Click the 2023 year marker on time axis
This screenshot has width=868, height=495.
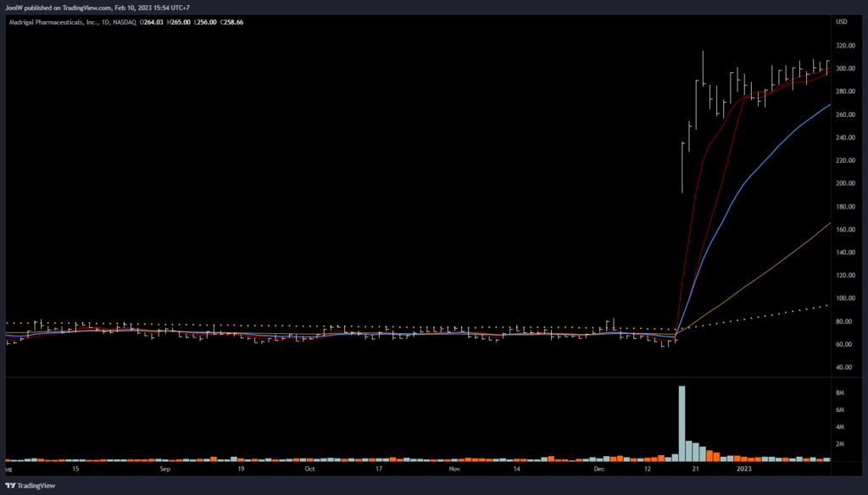point(743,468)
